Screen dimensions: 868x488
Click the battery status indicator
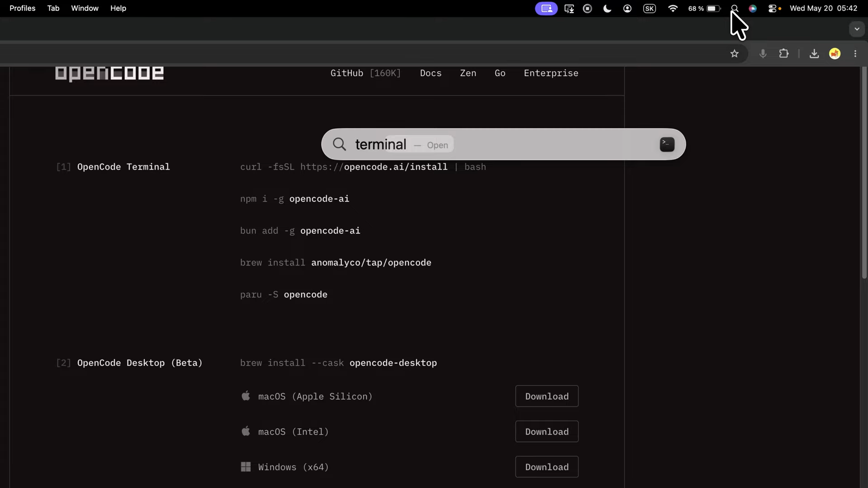[704, 9]
